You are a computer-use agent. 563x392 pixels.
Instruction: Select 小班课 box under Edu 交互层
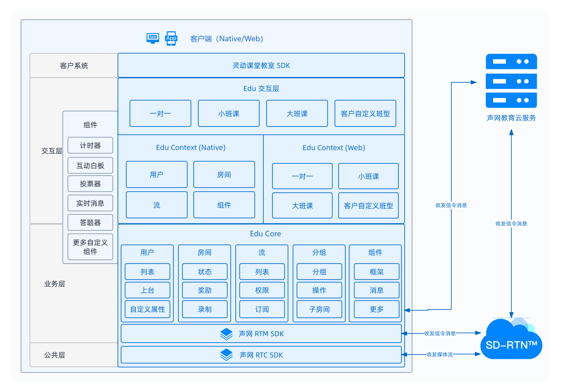(228, 113)
